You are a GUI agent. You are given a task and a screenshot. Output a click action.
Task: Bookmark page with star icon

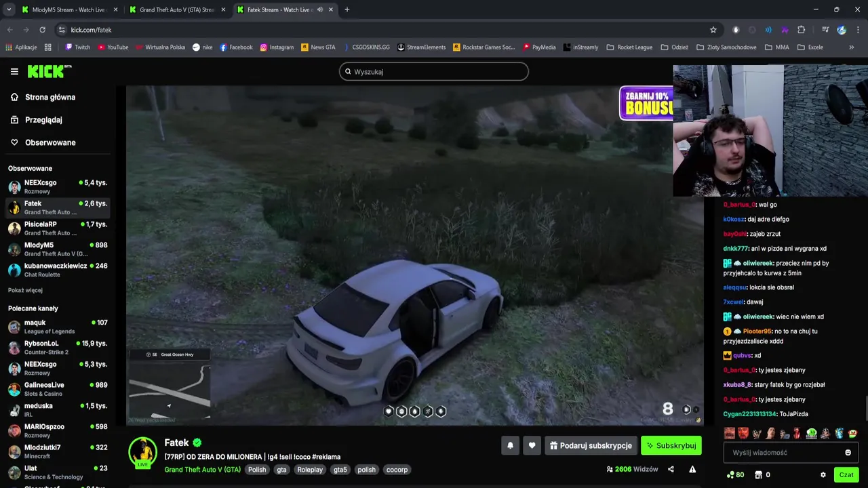coord(713,30)
